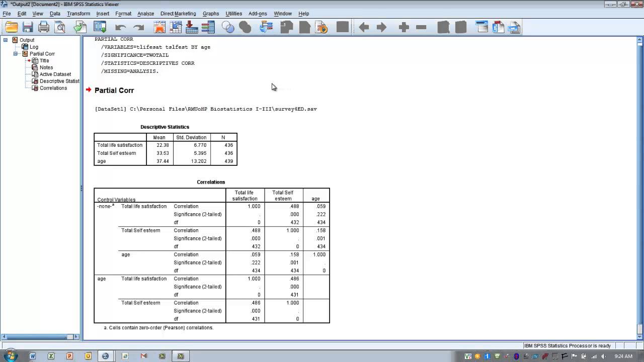Recall recently used dialogs icon

pos(100,27)
